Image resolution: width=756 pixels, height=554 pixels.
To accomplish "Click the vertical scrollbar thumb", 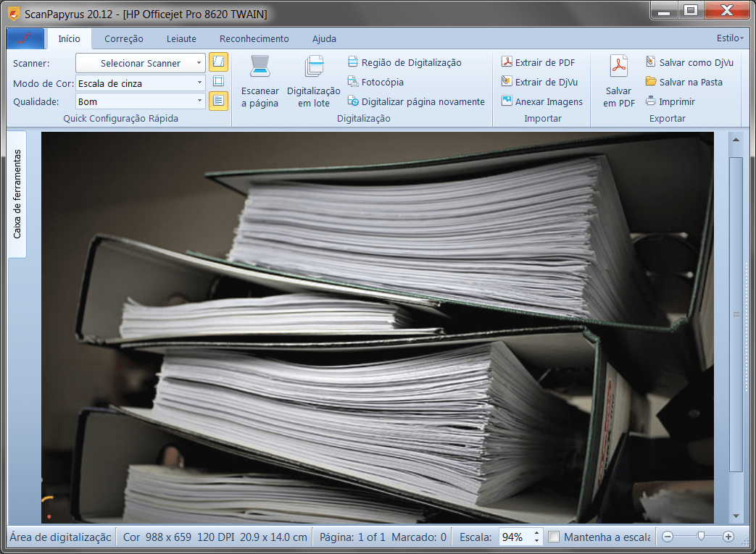I will tap(736, 314).
